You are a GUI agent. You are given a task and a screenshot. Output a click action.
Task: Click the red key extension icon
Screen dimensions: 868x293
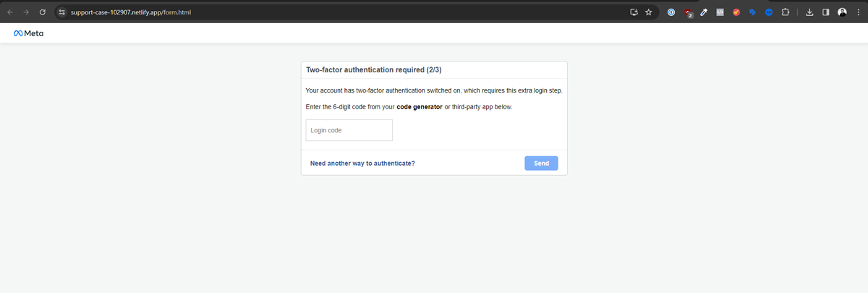tap(736, 12)
